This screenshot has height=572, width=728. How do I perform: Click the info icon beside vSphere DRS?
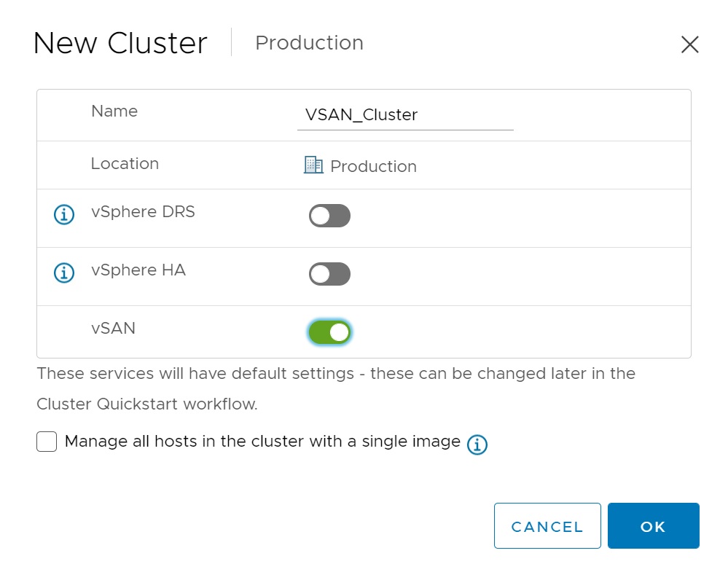tap(64, 215)
